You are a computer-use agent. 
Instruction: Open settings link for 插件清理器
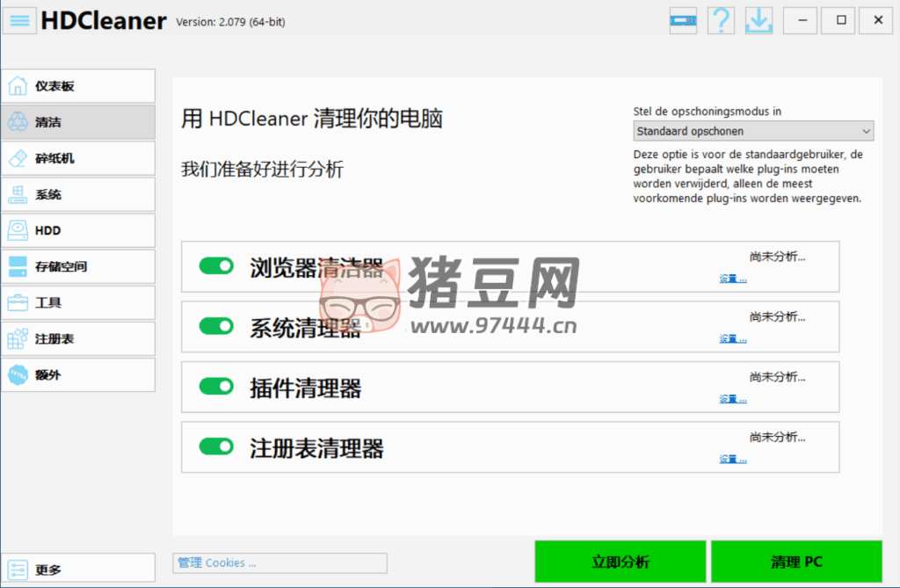pyautogui.click(x=733, y=399)
